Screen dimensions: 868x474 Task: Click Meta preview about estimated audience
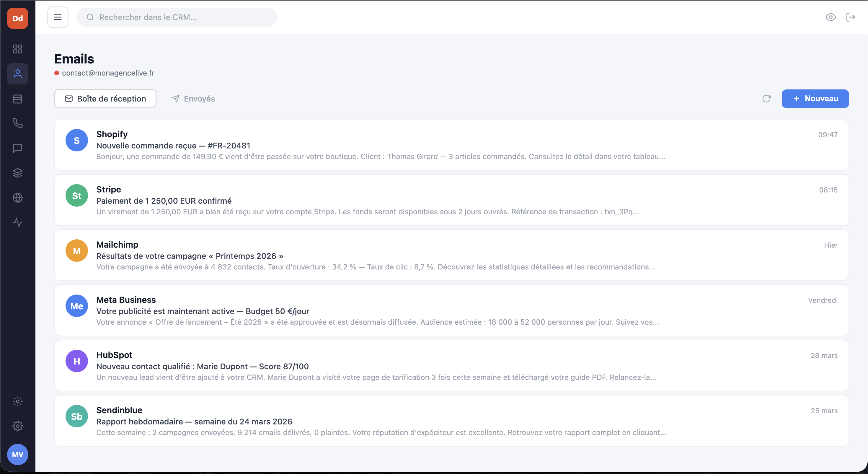pyautogui.click(x=378, y=322)
